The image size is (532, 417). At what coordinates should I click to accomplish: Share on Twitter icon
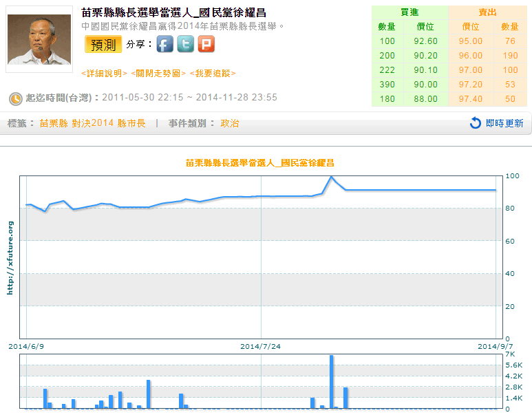[x=186, y=44]
